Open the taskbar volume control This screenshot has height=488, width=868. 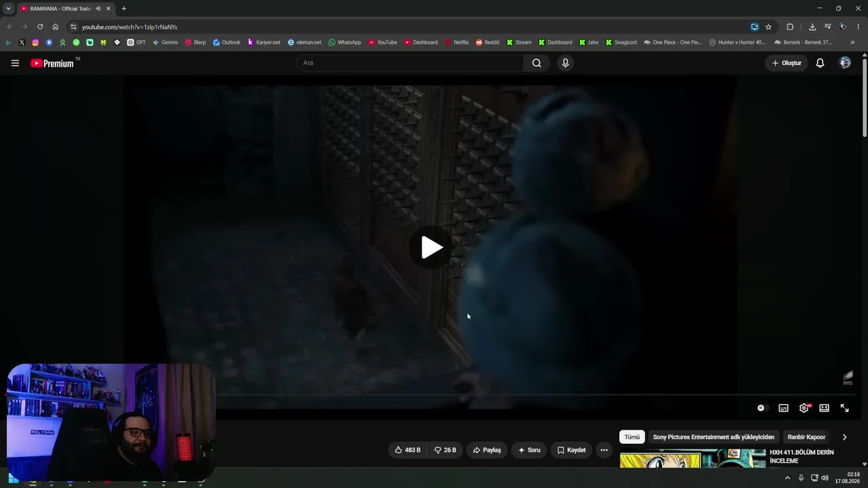click(x=825, y=478)
